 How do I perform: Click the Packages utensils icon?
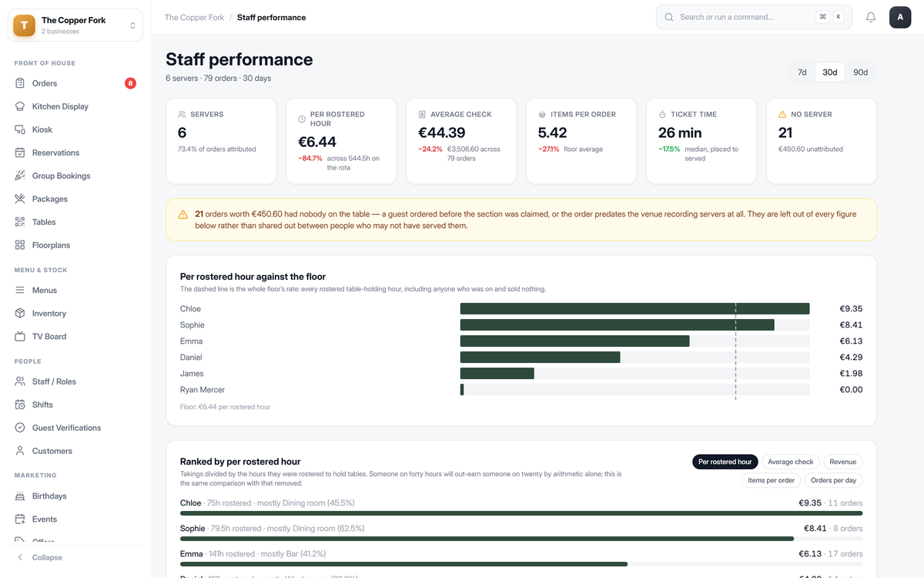[x=20, y=199]
